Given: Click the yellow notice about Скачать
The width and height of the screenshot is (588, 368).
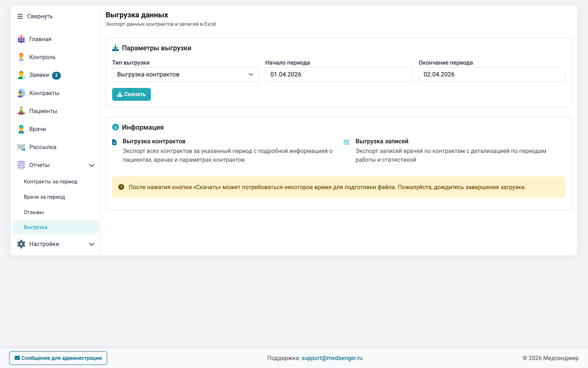Looking at the screenshot, I should tap(339, 187).
